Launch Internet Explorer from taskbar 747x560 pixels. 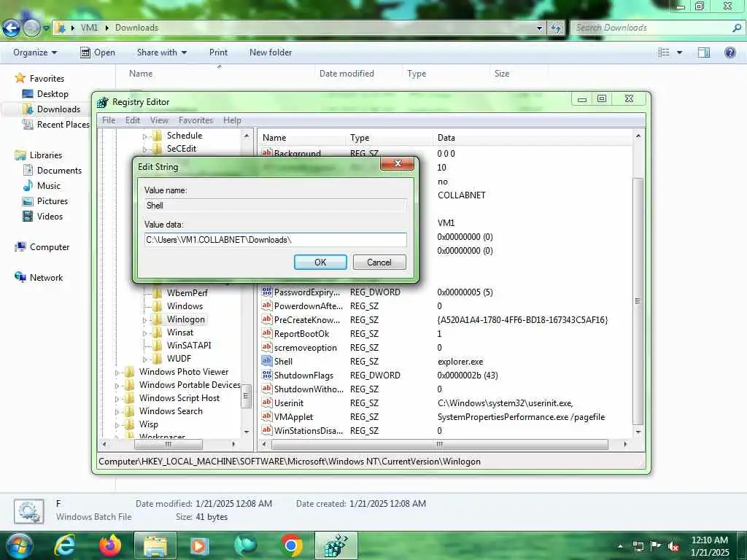point(65,545)
